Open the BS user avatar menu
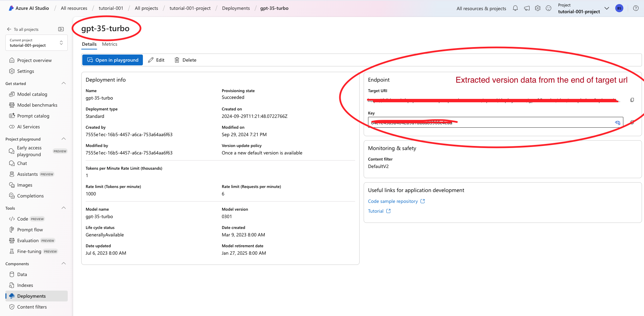The width and height of the screenshot is (644, 316). click(619, 8)
